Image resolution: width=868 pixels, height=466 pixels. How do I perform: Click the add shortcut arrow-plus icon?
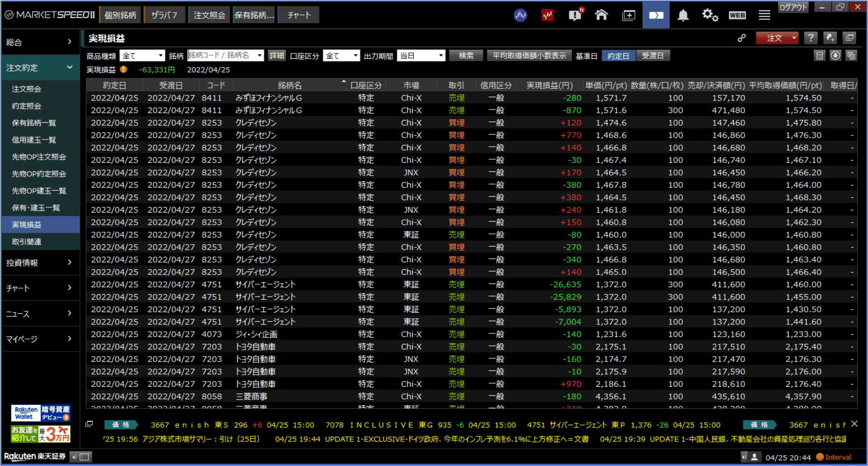pos(830,38)
